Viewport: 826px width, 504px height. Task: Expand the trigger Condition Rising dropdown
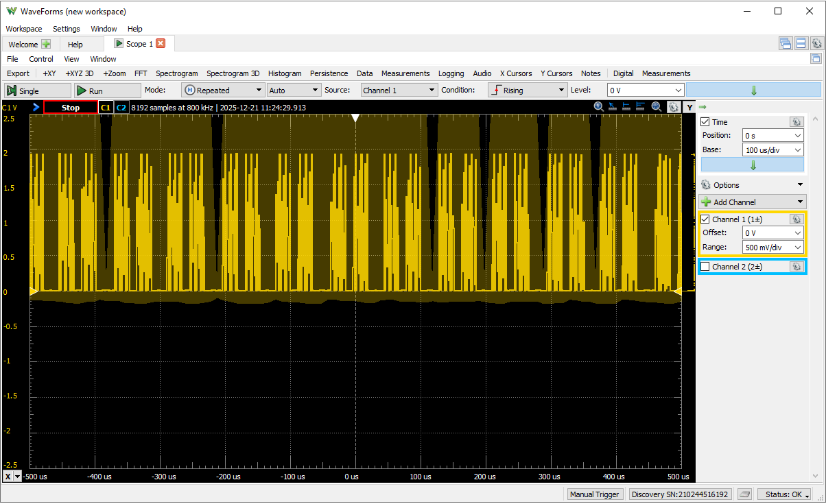(x=527, y=90)
